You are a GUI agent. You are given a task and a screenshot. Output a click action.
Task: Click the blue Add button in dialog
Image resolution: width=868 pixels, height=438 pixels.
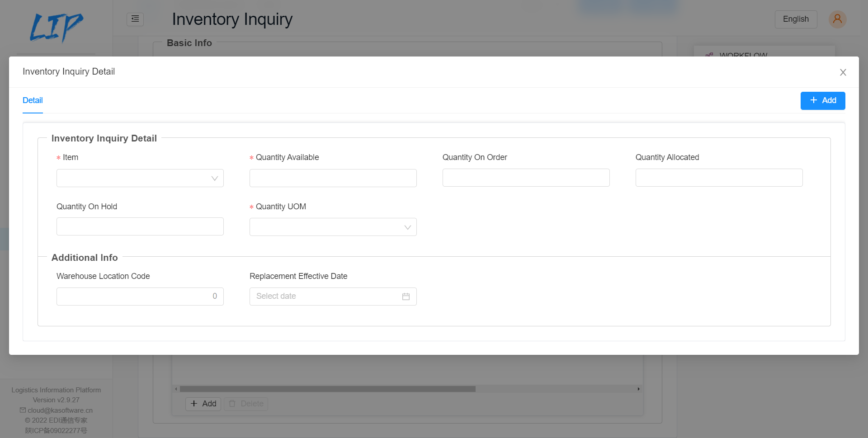click(822, 100)
